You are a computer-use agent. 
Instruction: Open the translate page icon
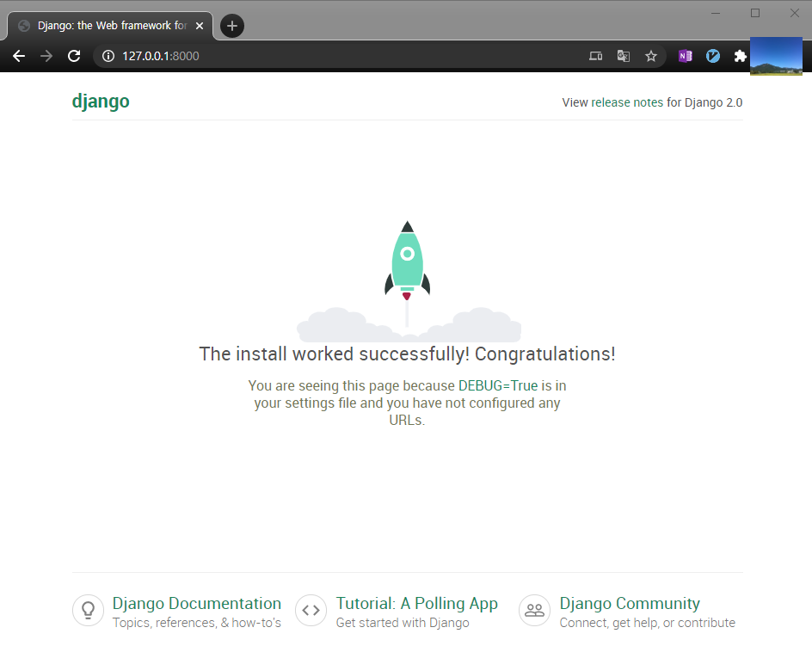coord(624,56)
